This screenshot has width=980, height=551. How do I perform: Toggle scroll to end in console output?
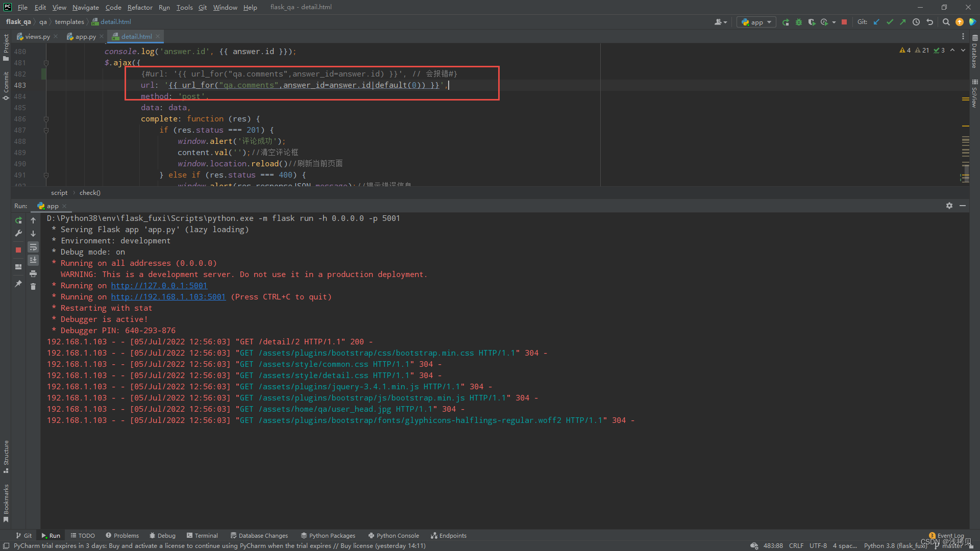click(x=33, y=259)
